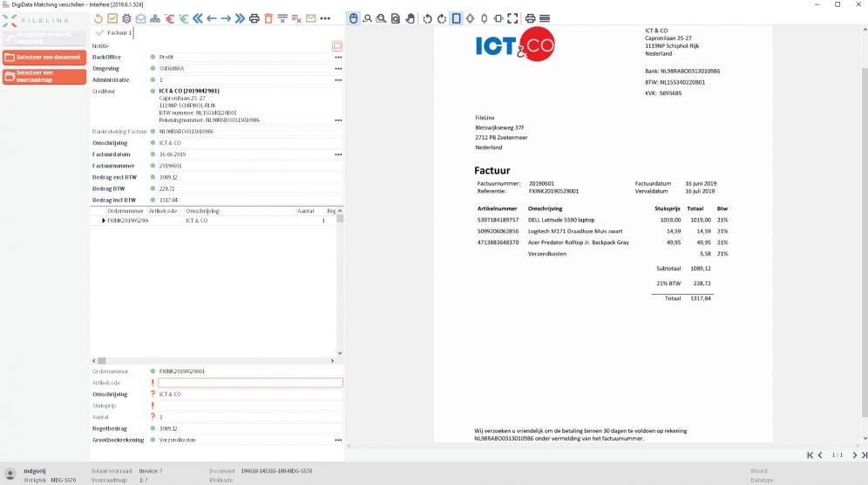Image resolution: width=868 pixels, height=485 pixels.
Task: Click the page search viewer icon
Action: [x=396, y=18]
